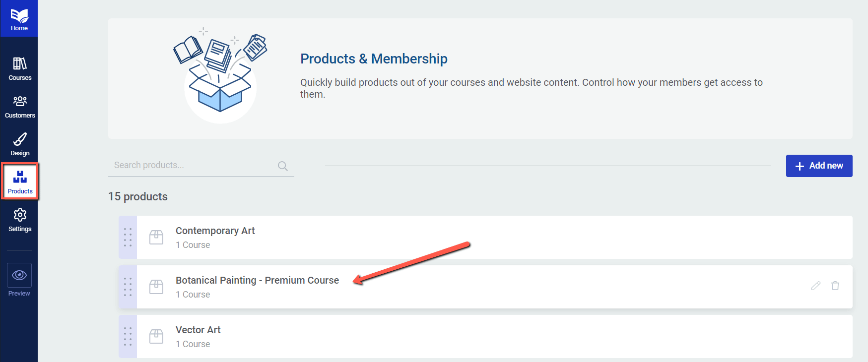The height and width of the screenshot is (362, 868).
Task: Click Vector Art drag handle
Action: 128,336
